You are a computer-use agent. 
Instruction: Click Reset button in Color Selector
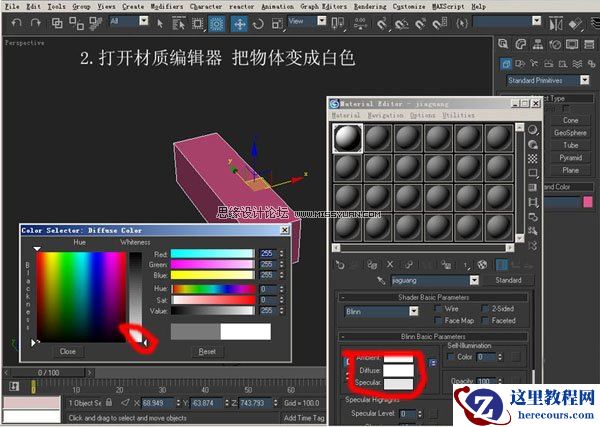[207, 351]
